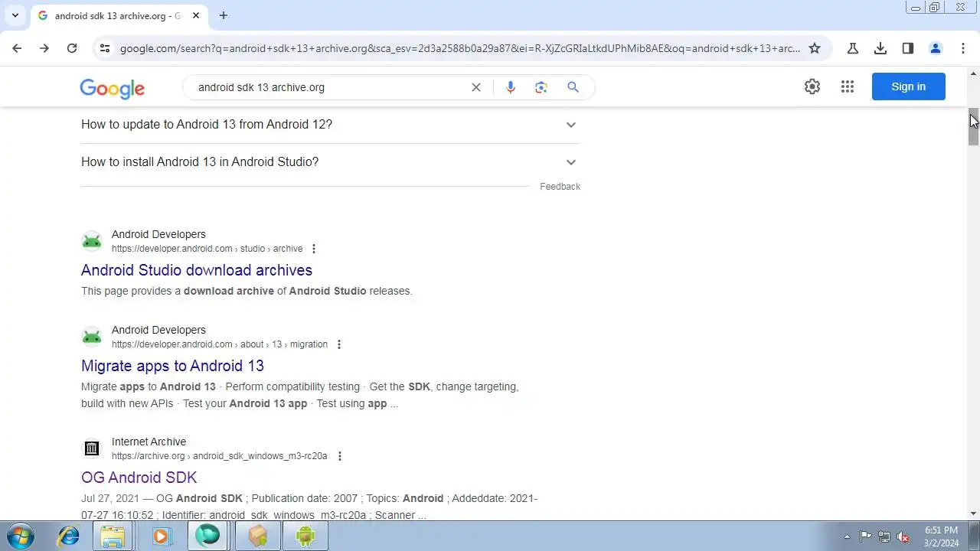
Task: Open Chrome Labs flask icon
Action: coord(853,48)
